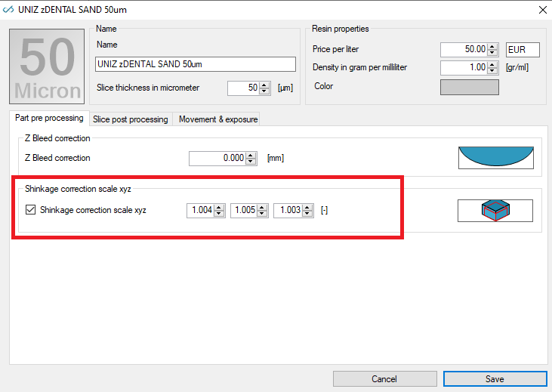Click the slice thickness value field
Viewport: 552px width, 392px height.
coord(244,88)
